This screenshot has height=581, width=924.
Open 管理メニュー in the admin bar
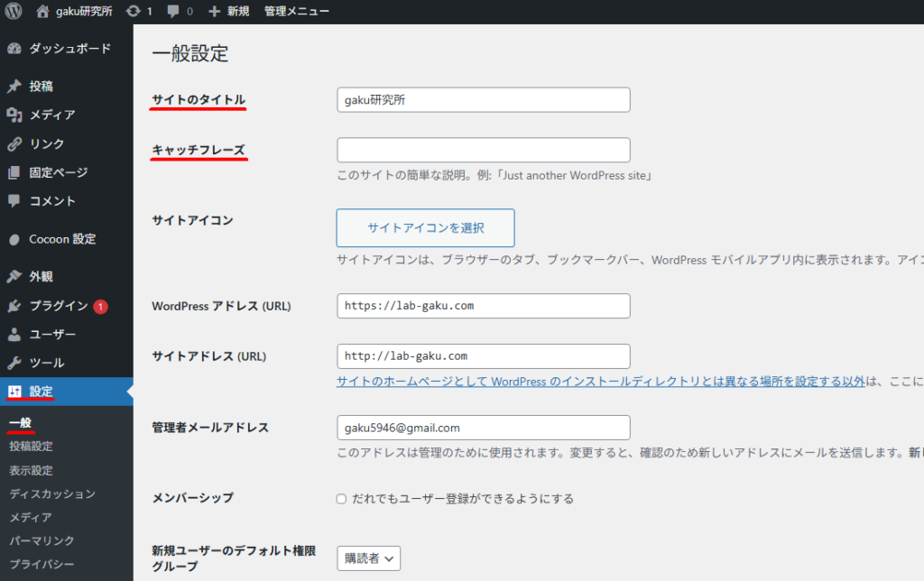coord(296,12)
